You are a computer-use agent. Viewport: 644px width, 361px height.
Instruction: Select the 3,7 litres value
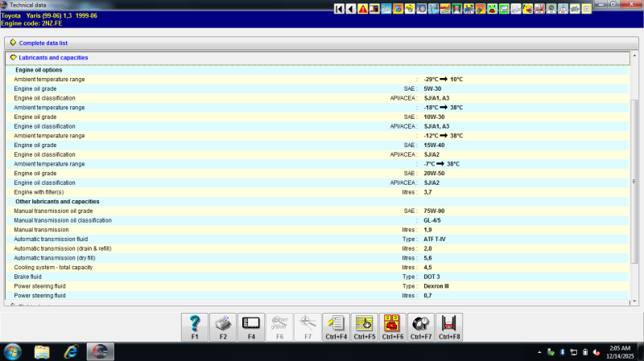coord(427,192)
